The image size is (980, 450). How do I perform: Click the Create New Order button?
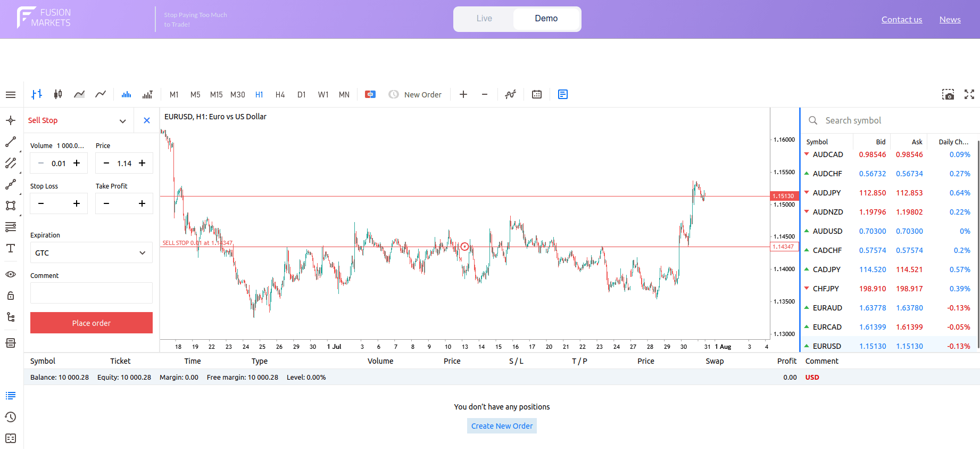tap(502, 426)
